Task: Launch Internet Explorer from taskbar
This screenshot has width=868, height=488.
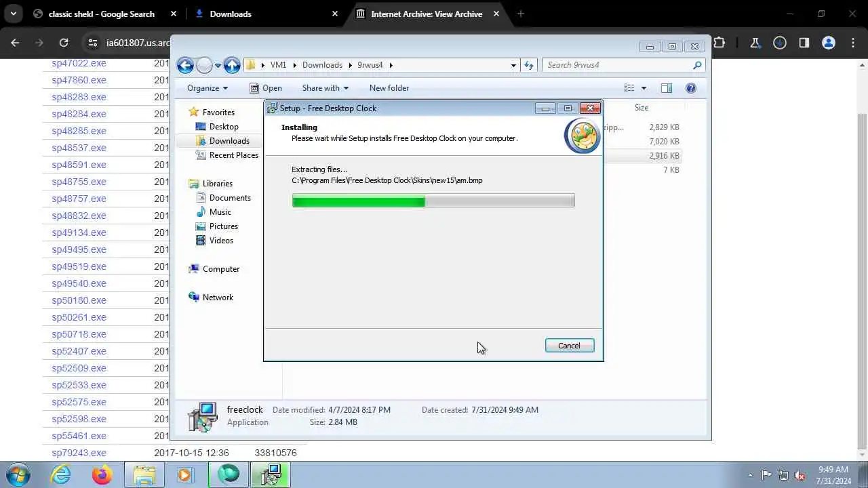Action: pos(61,475)
